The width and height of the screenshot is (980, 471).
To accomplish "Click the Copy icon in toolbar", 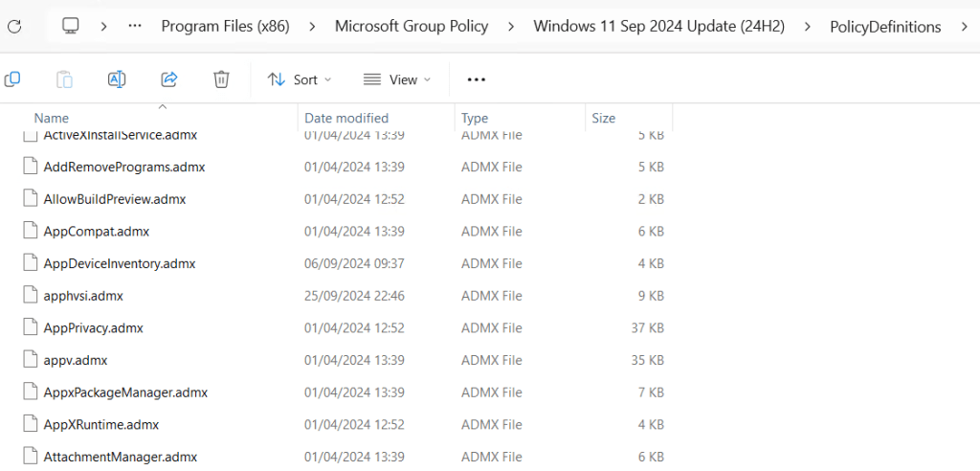I will (x=12, y=79).
